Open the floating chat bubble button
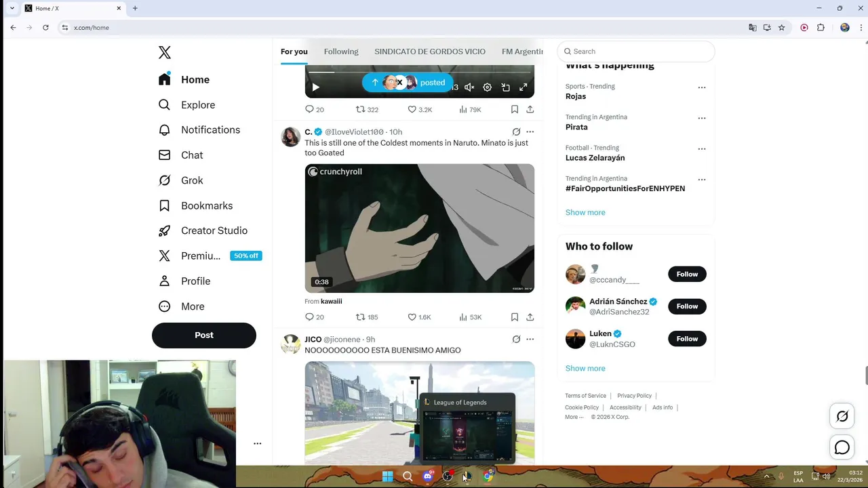 point(842,447)
